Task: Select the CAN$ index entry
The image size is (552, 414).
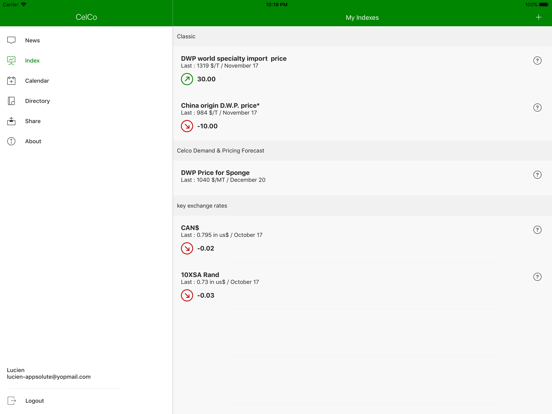Action: 362,239
